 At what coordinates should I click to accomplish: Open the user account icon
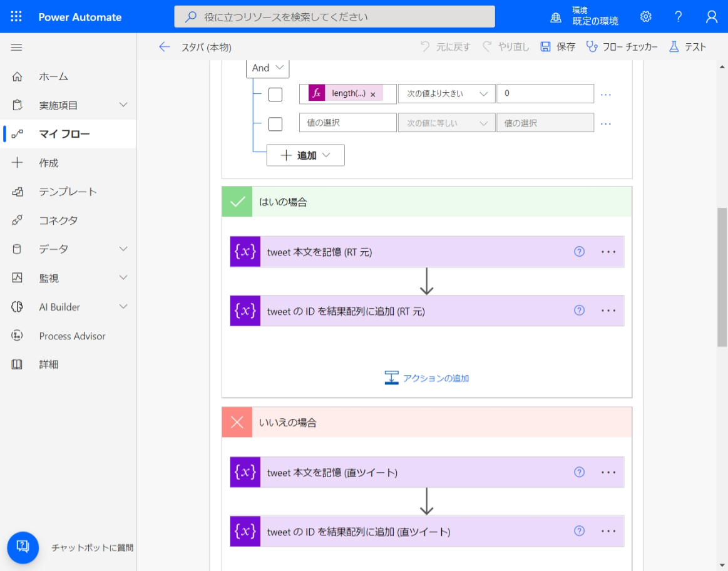point(711,17)
